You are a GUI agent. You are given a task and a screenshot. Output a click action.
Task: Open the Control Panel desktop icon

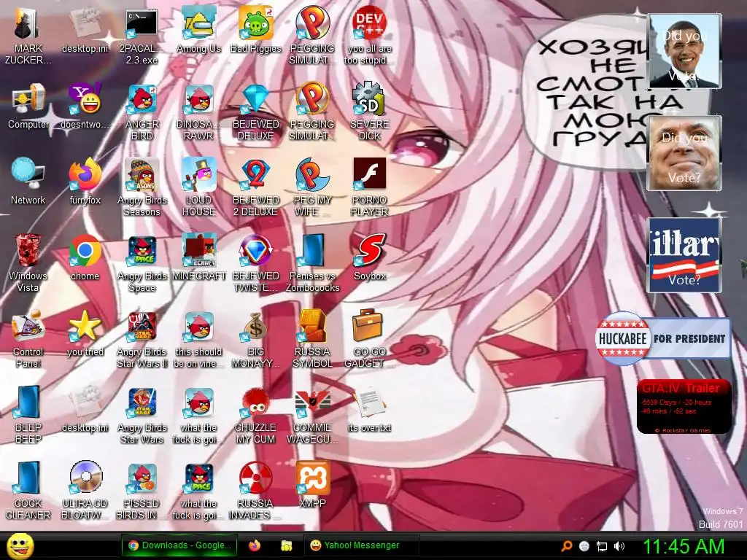tap(28, 339)
